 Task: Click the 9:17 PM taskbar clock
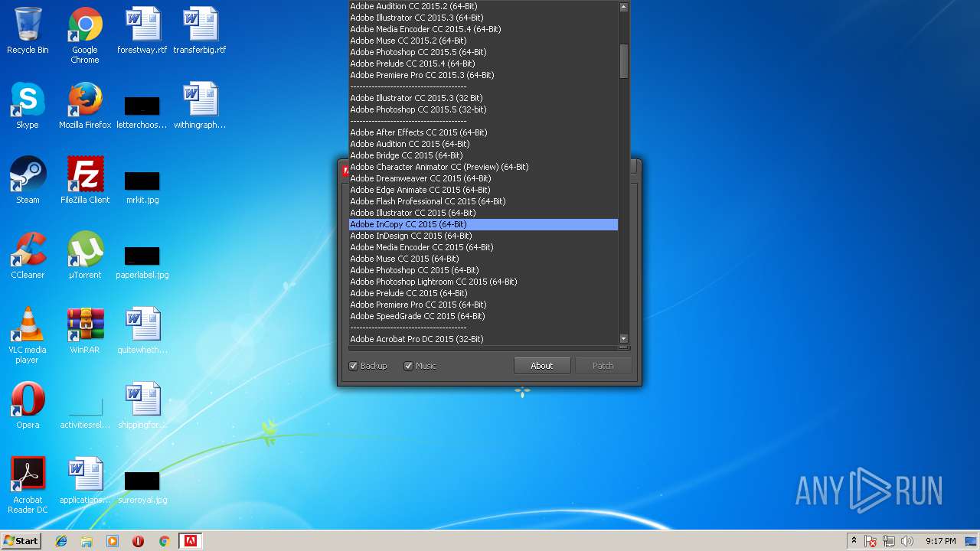click(940, 541)
